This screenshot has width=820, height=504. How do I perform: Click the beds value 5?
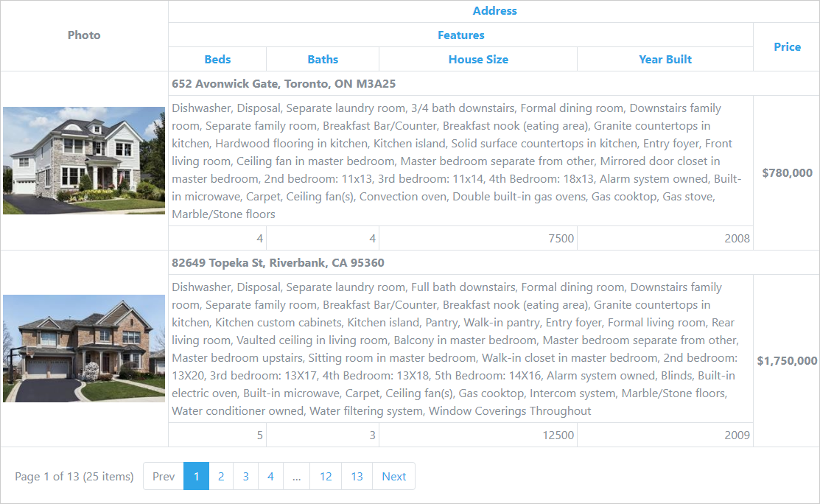click(x=259, y=435)
